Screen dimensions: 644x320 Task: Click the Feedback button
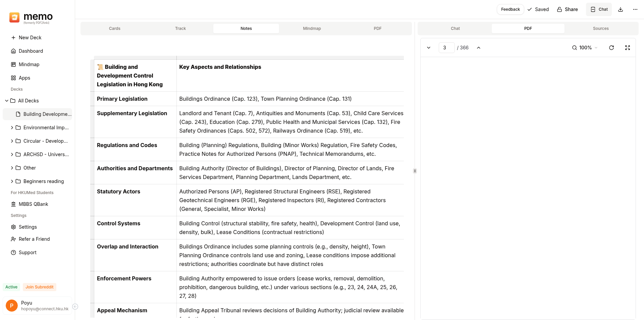(x=510, y=9)
